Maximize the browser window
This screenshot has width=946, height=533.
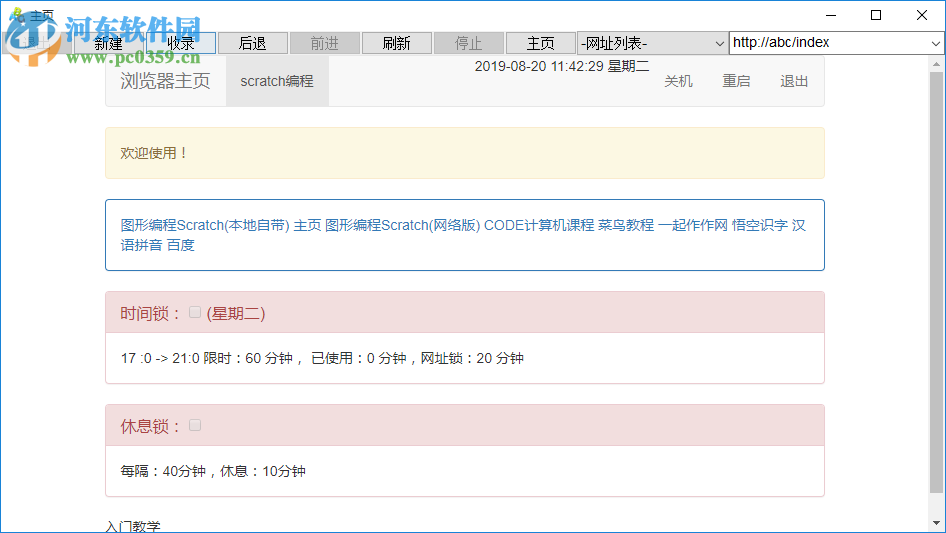click(x=876, y=15)
